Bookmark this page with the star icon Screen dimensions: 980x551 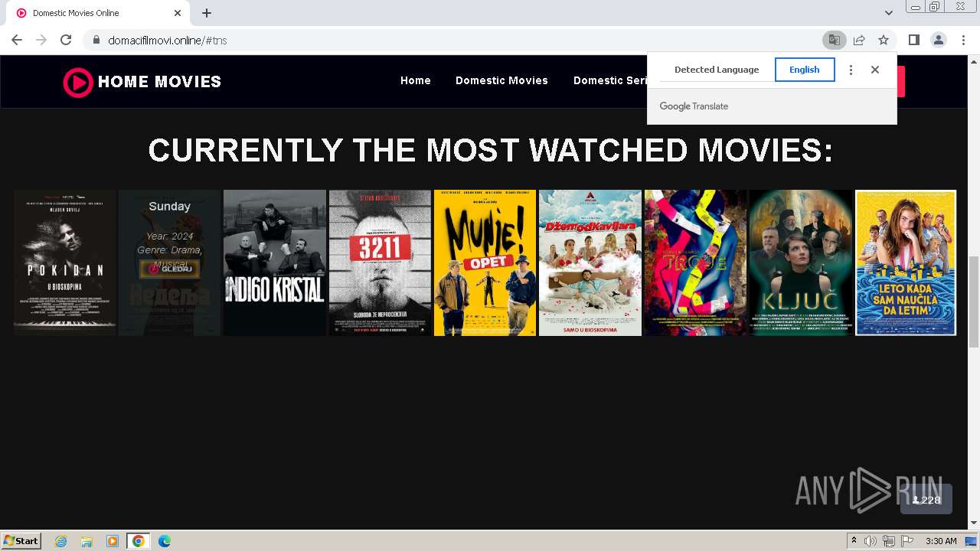[x=884, y=40]
